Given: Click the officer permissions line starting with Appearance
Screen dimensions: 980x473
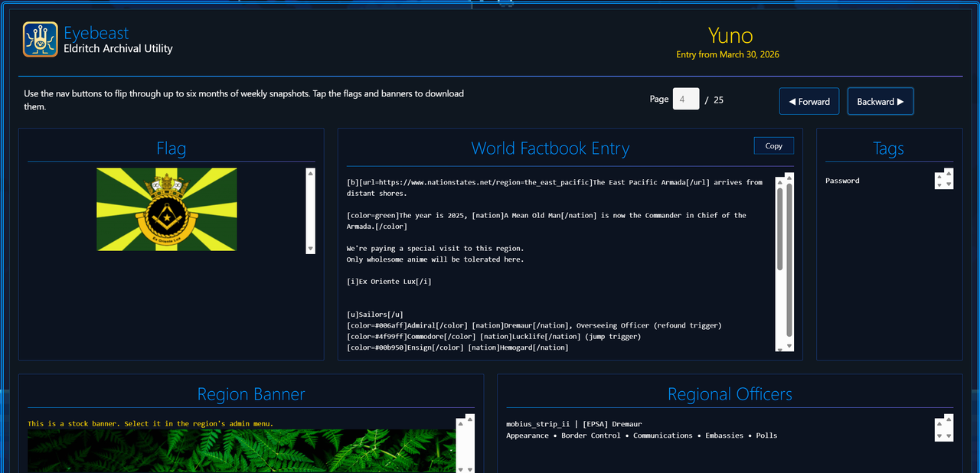Looking at the screenshot, I should [642, 435].
